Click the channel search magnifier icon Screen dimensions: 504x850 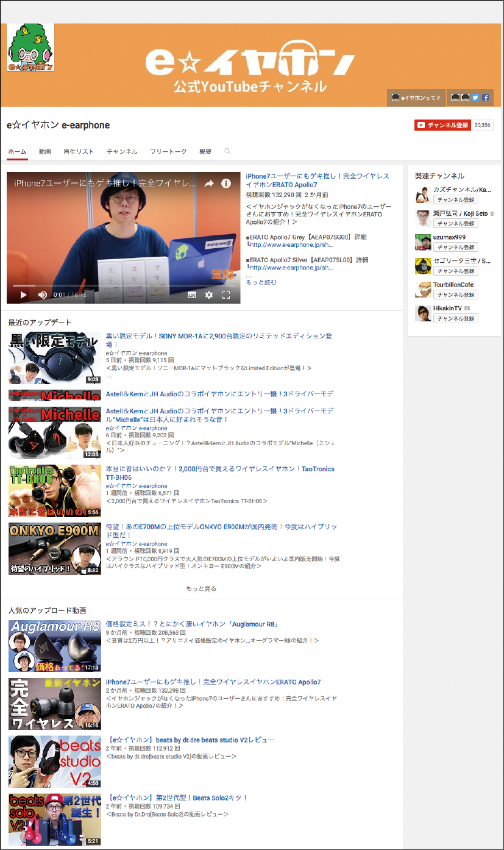click(x=228, y=151)
